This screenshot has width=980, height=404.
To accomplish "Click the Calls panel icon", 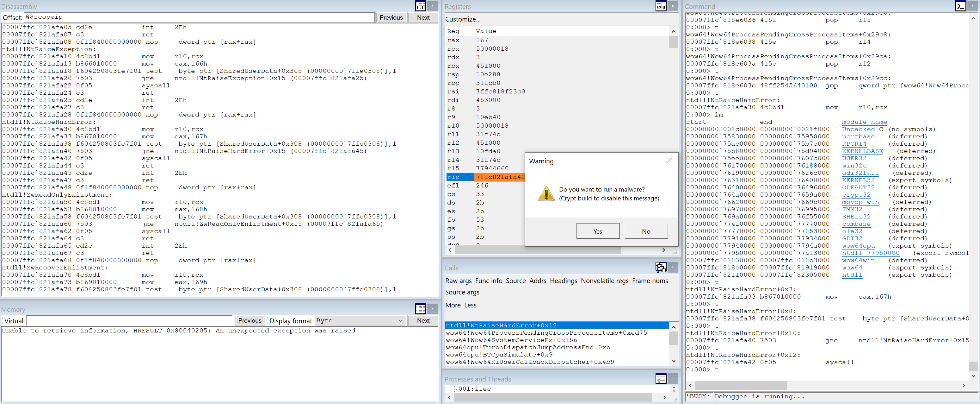I will coord(661,267).
